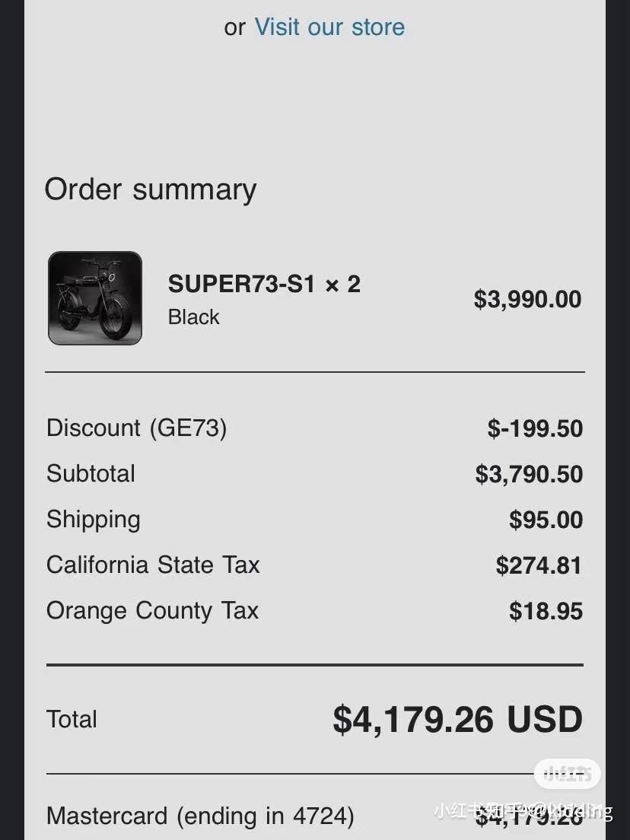The width and height of the screenshot is (630, 840).
Task: Click the $18.95 county tax amount
Action: coord(546,611)
